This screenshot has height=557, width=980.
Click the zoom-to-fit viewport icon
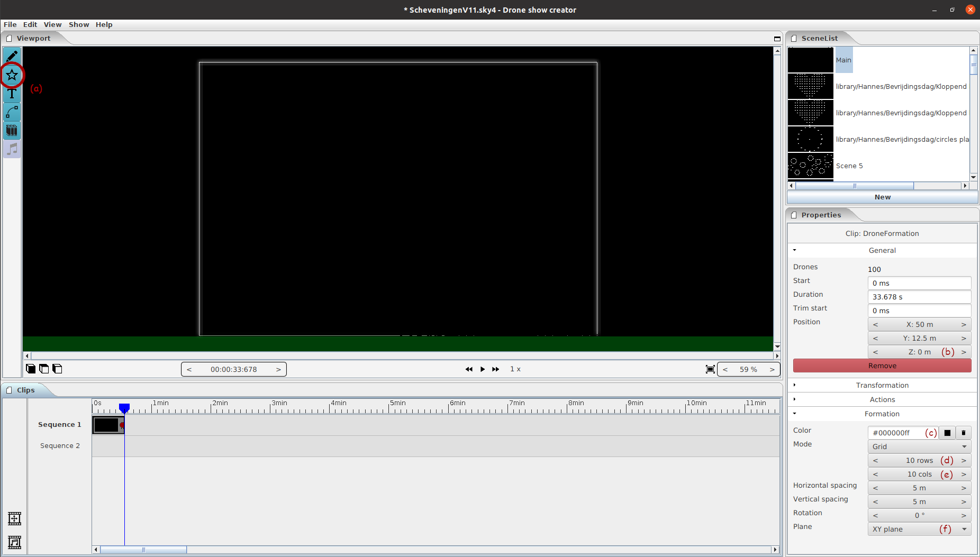[x=710, y=369]
